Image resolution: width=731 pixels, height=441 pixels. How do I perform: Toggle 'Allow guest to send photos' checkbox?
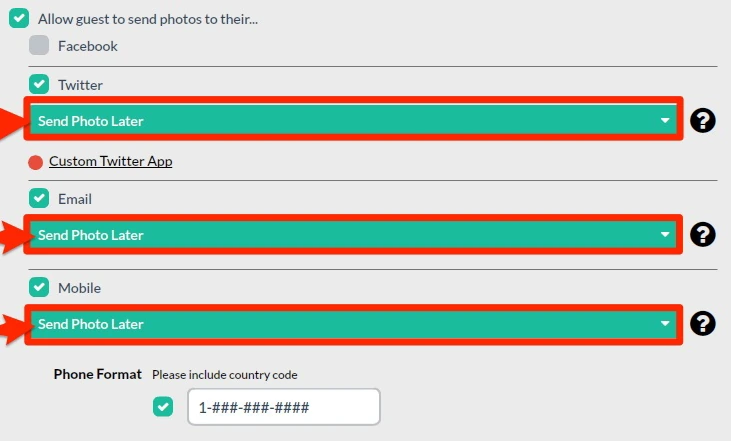19,18
